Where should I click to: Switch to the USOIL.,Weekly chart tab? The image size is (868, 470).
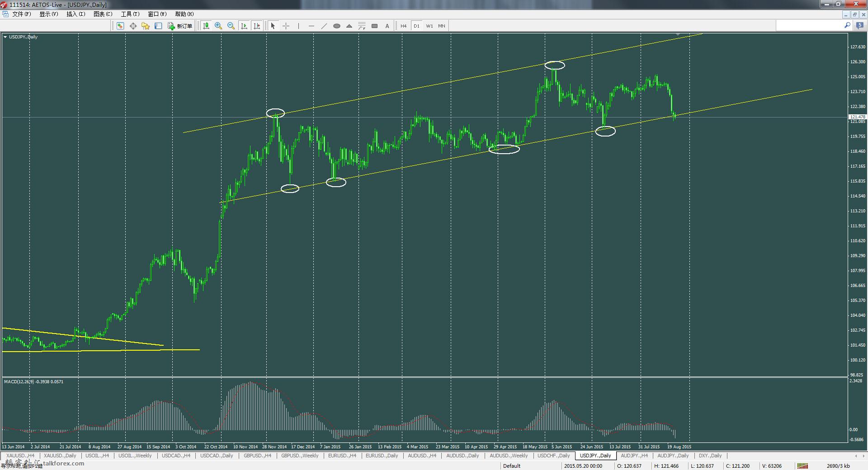(135, 456)
